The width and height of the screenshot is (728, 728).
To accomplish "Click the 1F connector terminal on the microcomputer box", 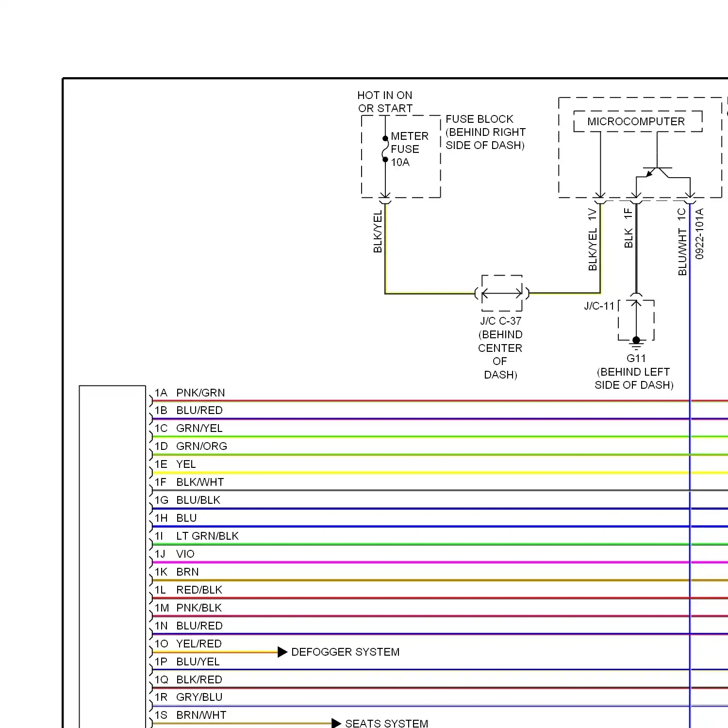I will 636,198.
